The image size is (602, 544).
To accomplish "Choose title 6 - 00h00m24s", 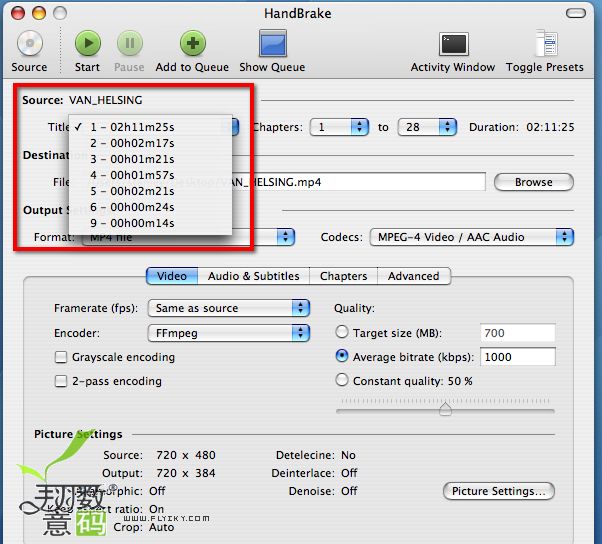I will click(x=150, y=207).
